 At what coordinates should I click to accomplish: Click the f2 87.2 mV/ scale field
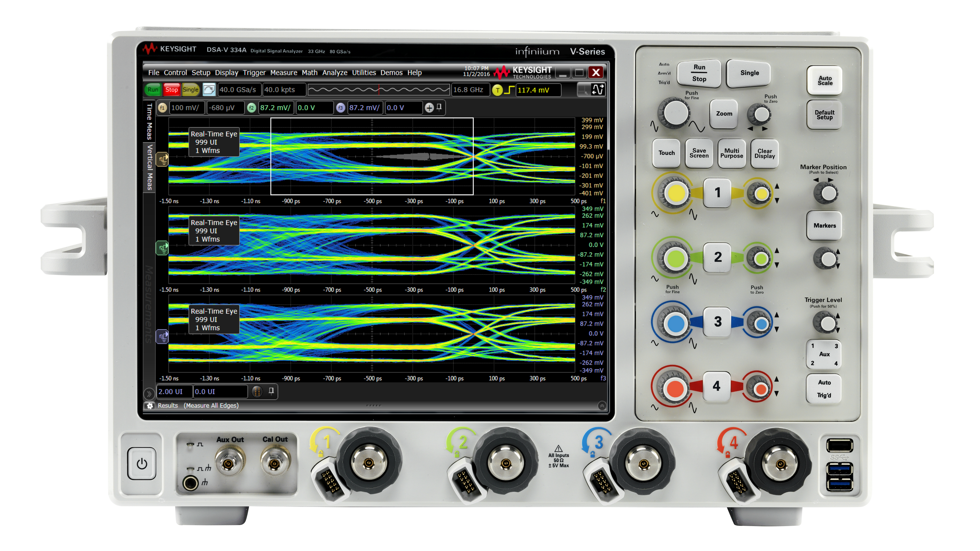(277, 108)
